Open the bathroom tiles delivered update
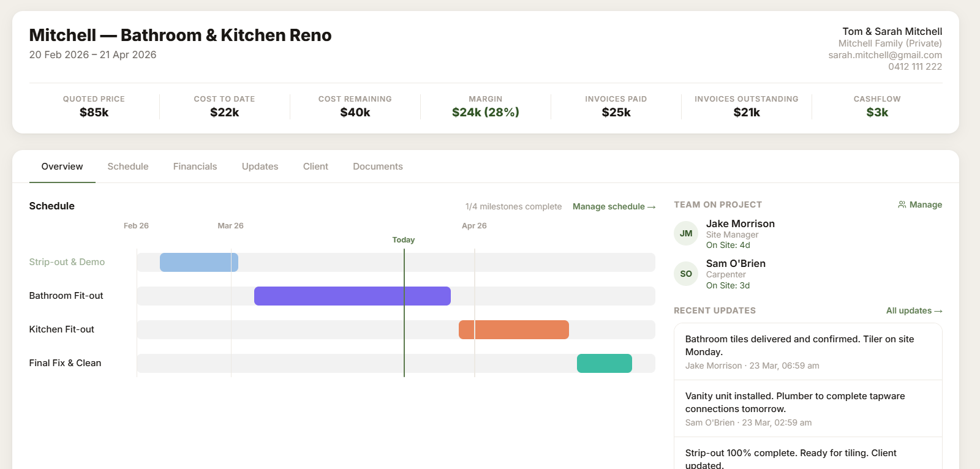The height and width of the screenshot is (469, 980). [x=808, y=351]
